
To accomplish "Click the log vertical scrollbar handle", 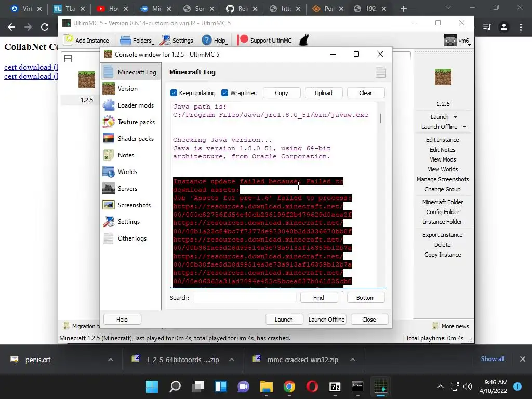I will click(x=381, y=118).
